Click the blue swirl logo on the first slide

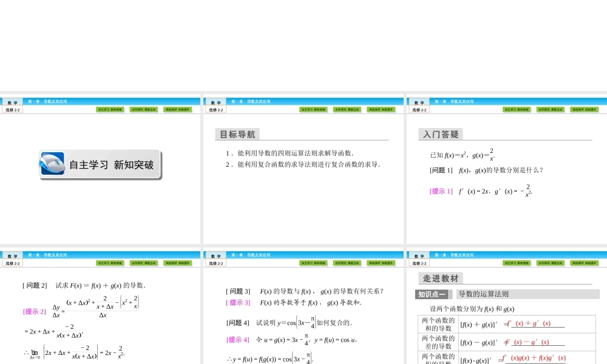(x=53, y=163)
